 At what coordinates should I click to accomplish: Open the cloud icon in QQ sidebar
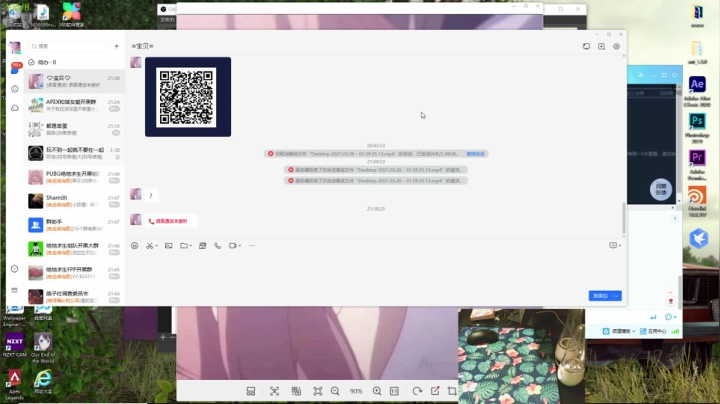pyautogui.click(x=15, y=108)
